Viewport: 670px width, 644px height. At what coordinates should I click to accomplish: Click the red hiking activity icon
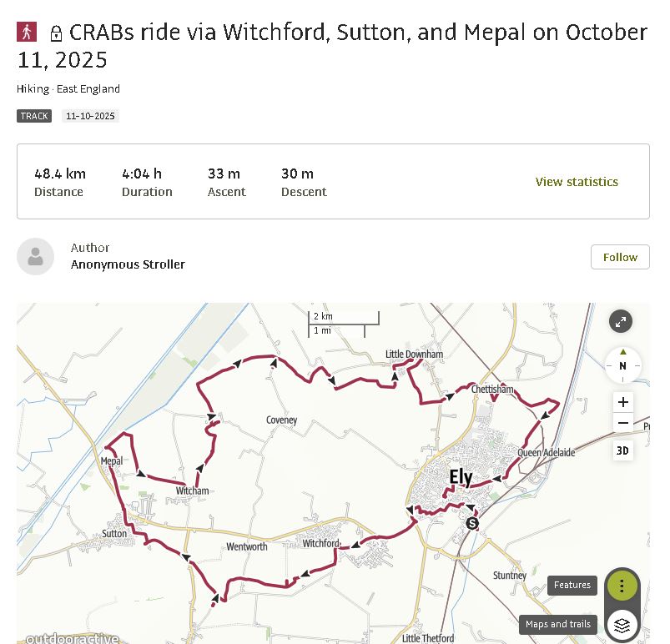pyautogui.click(x=28, y=33)
